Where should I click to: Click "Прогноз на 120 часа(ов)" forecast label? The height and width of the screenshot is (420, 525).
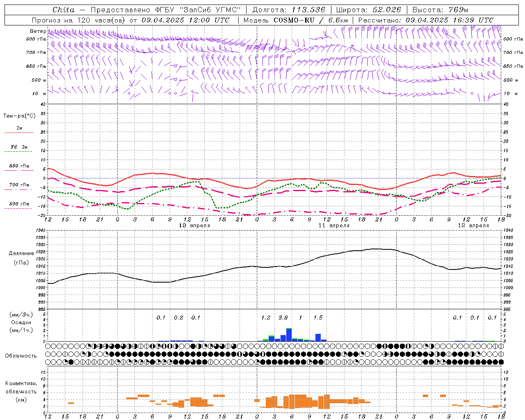tap(78, 20)
